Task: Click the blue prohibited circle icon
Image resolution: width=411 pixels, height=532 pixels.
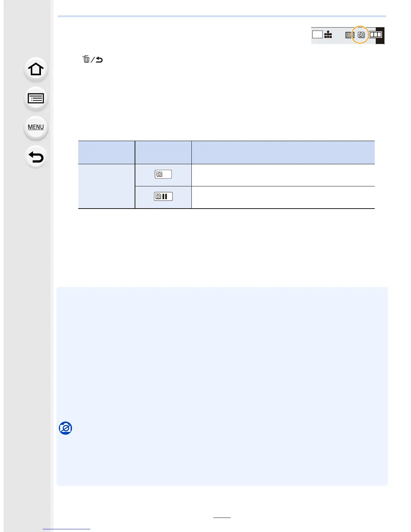Action: [65, 428]
